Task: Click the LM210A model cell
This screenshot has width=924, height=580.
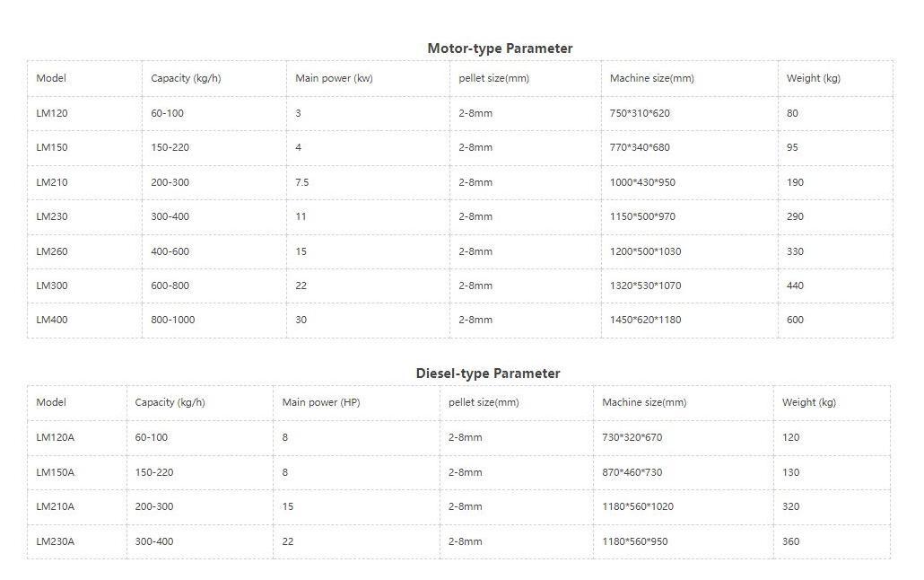Action: [76, 507]
